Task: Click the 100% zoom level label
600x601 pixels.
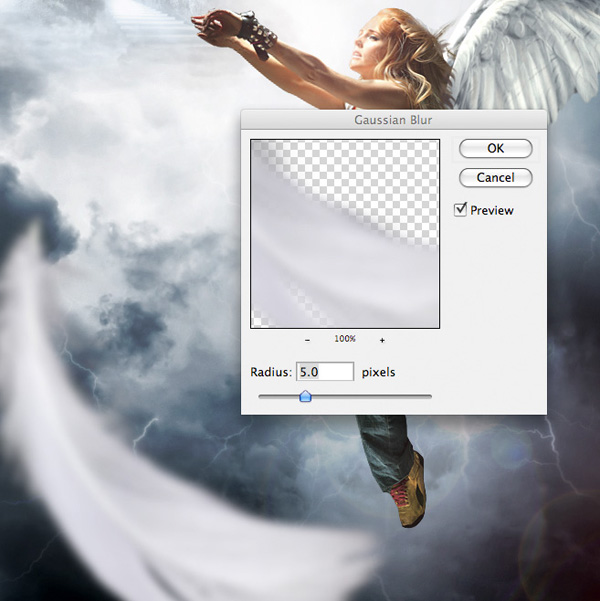Action: click(x=345, y=340)
